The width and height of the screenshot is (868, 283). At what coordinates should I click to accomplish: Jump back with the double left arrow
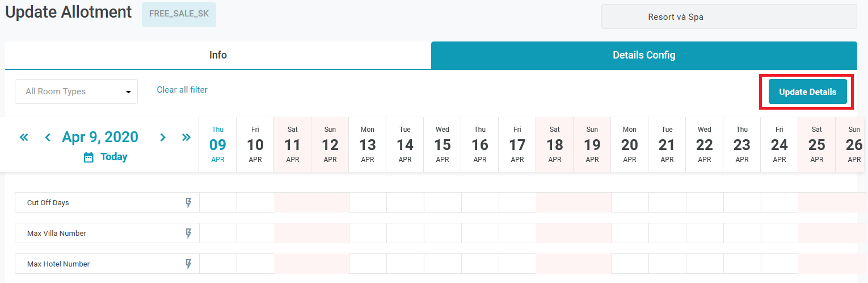(x=24, y=137)
